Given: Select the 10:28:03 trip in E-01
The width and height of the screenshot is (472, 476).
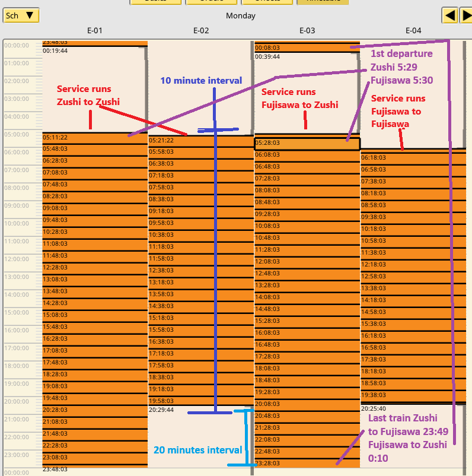Looking at the screenshot, I should click(x=95, y=233).
